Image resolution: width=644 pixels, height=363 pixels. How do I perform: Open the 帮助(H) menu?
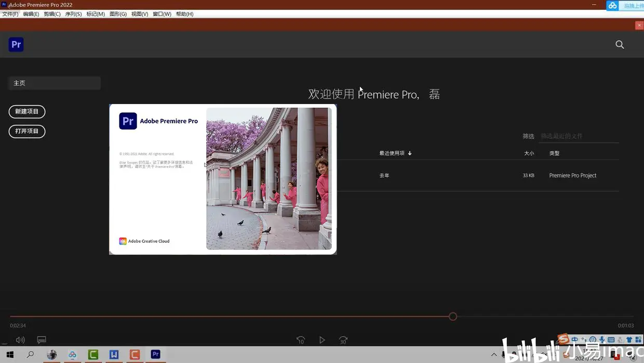coord(184,14)
